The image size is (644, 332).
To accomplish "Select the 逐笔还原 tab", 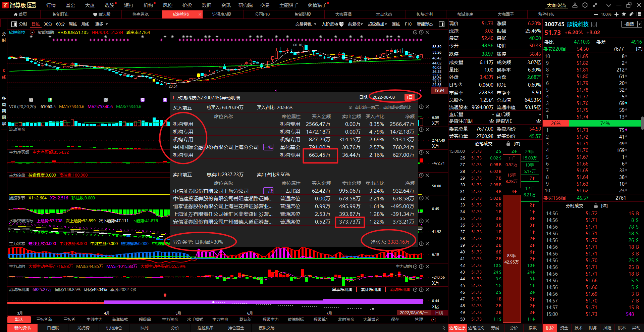I will (458, 328).
